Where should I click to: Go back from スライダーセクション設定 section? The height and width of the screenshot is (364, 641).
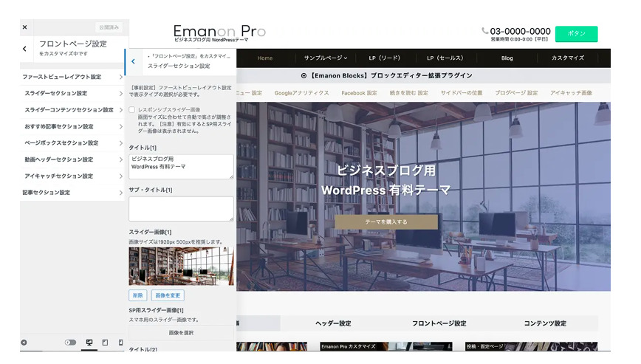pyautogui.click(x=133, y=61)
